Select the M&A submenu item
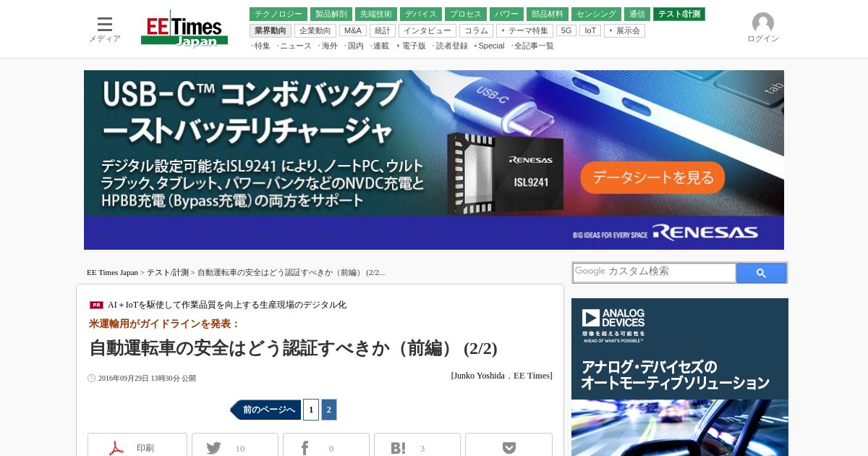The width and height of the screenshot is (868, 456). [353, 30]
